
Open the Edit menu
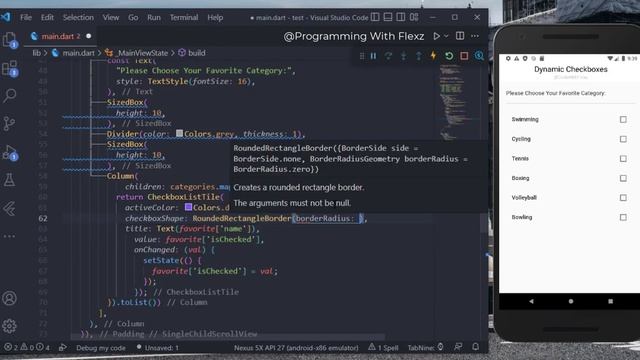tap(47, 18)
